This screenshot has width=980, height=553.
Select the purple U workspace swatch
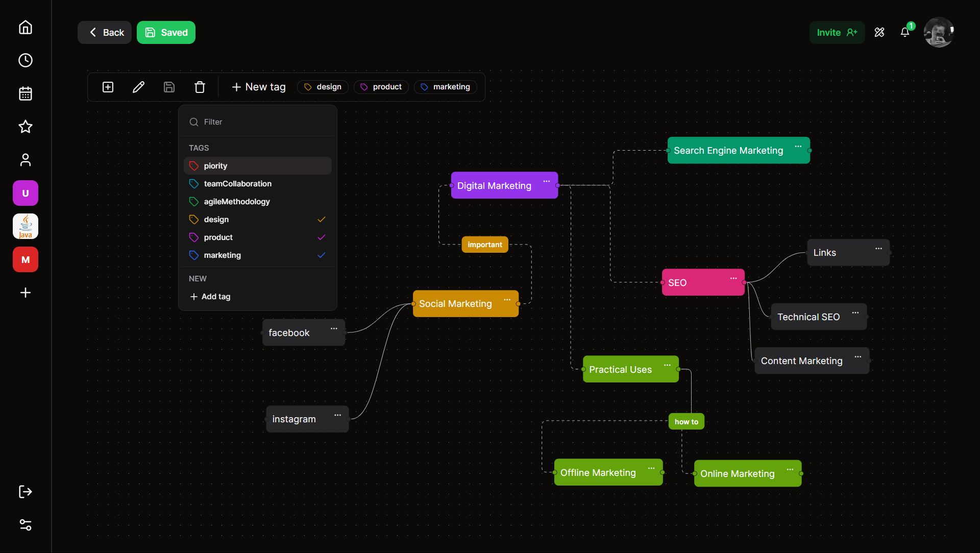26,193
